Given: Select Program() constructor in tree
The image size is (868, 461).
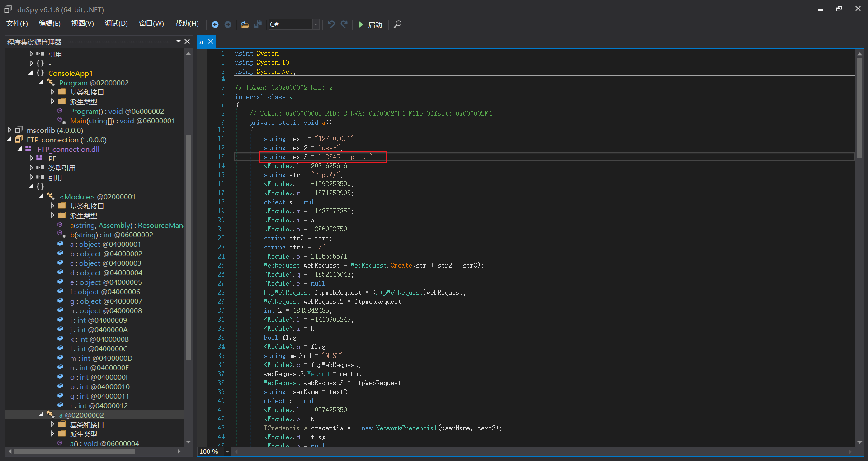Looking at the screenshot, I should [117, 111].
